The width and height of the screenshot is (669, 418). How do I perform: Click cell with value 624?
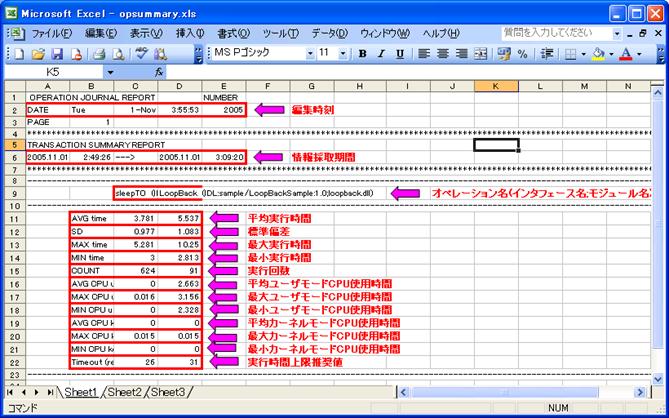click(136, 271)
